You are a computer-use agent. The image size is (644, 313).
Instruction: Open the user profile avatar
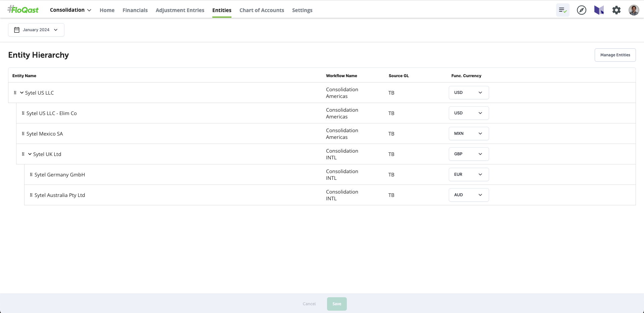pos(634,10)
